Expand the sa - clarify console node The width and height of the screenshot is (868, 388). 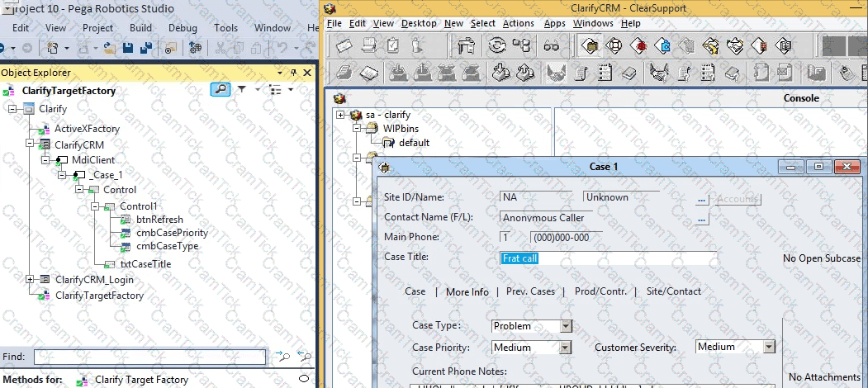(340, 115)
